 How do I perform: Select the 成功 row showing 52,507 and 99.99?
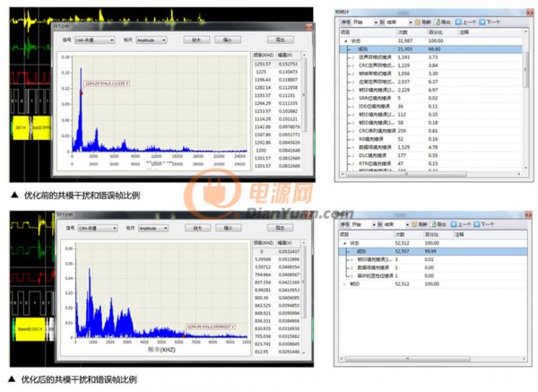point(433,251)
